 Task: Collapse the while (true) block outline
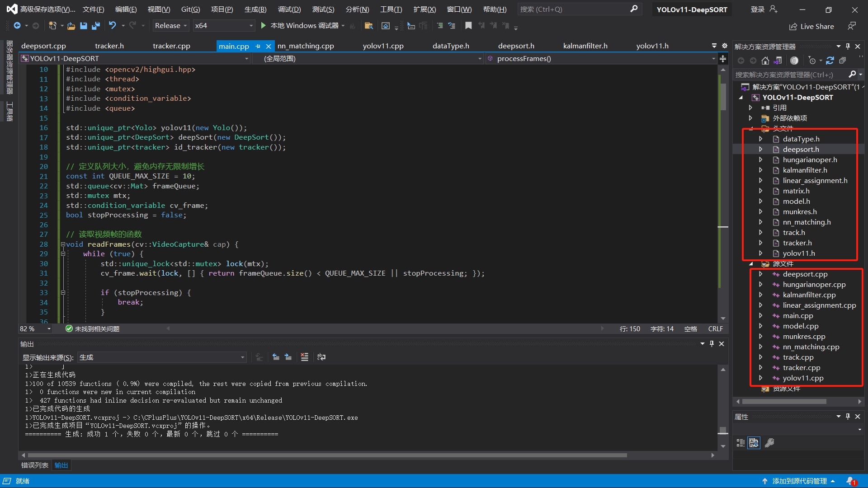pos(63,254)
